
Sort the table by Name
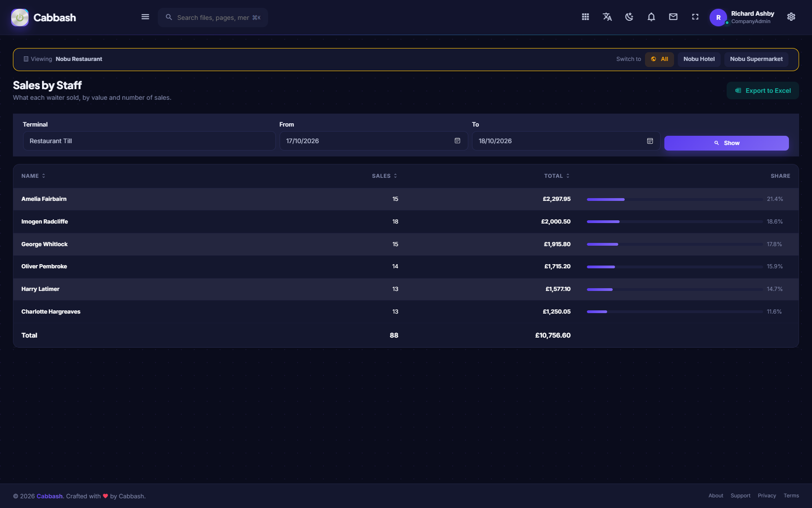click(33, 176)
